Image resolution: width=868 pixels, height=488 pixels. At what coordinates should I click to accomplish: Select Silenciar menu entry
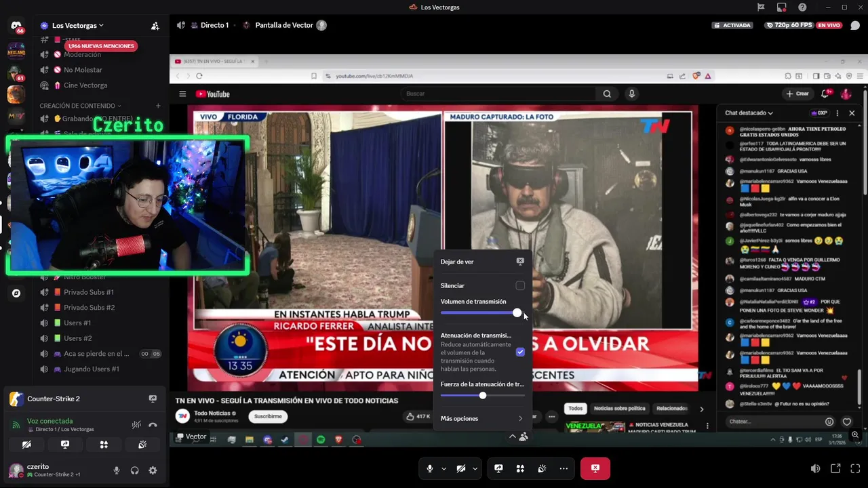[482, 286]
